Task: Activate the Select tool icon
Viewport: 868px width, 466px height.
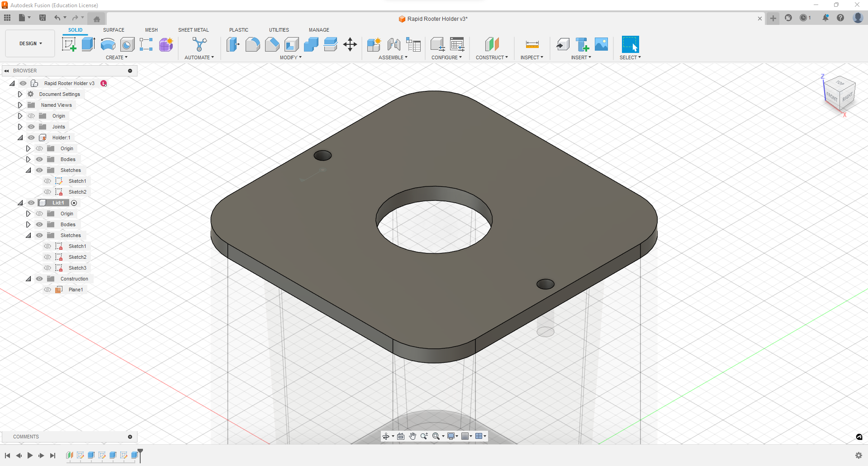Action: point(630,44)
